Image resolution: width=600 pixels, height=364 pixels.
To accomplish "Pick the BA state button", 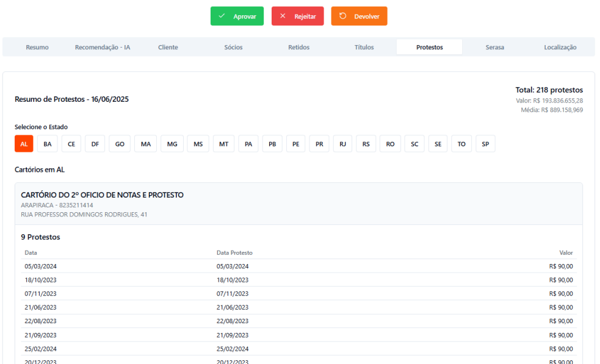I will point(48,144).
